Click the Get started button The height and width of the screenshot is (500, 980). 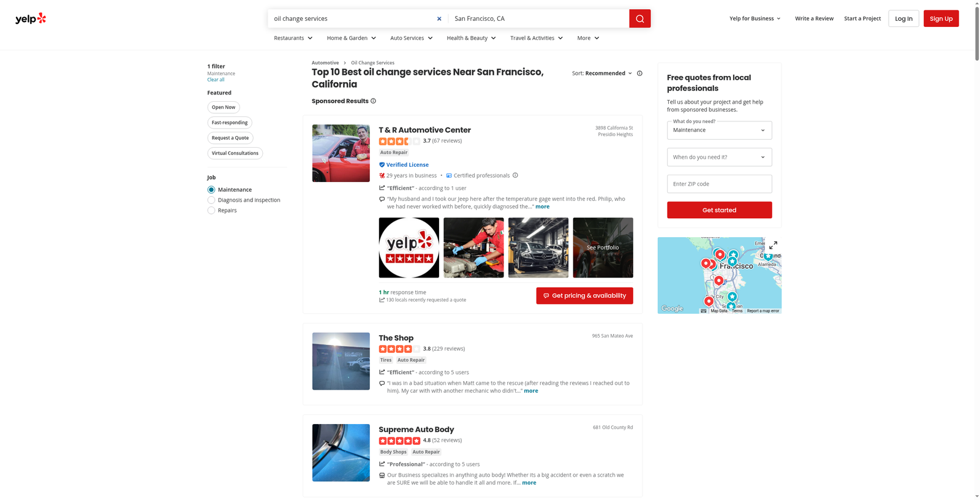[x=719, y=210]
